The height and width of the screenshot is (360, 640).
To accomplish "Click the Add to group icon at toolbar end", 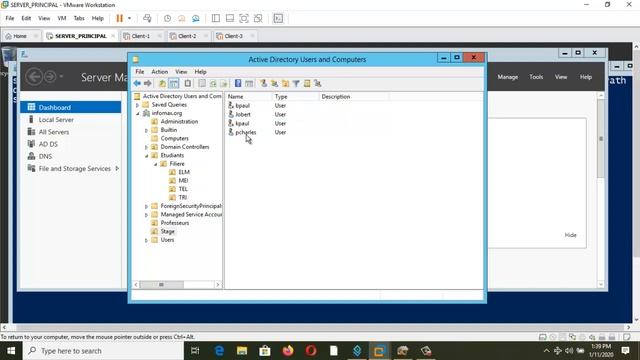I will (x=318, y=83).
